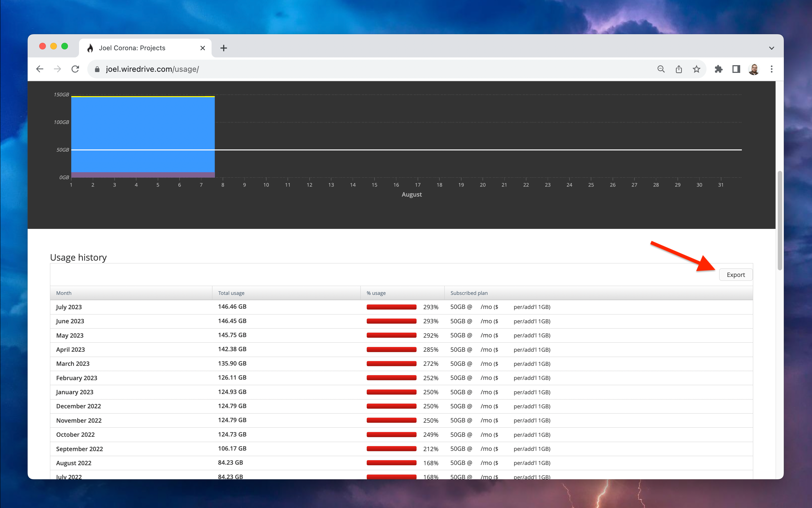
Task: Click inside the address bar
Action: (235, 69)
